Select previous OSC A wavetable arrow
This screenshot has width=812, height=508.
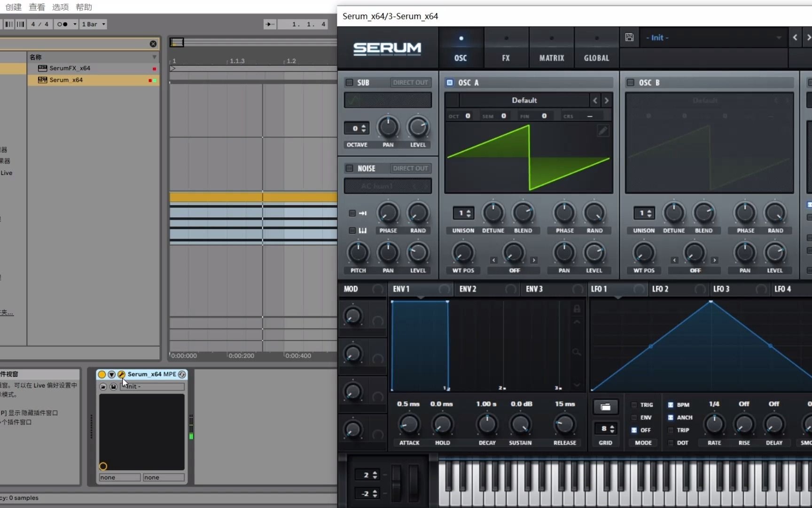pyautogui.click(x=595, y=100)
